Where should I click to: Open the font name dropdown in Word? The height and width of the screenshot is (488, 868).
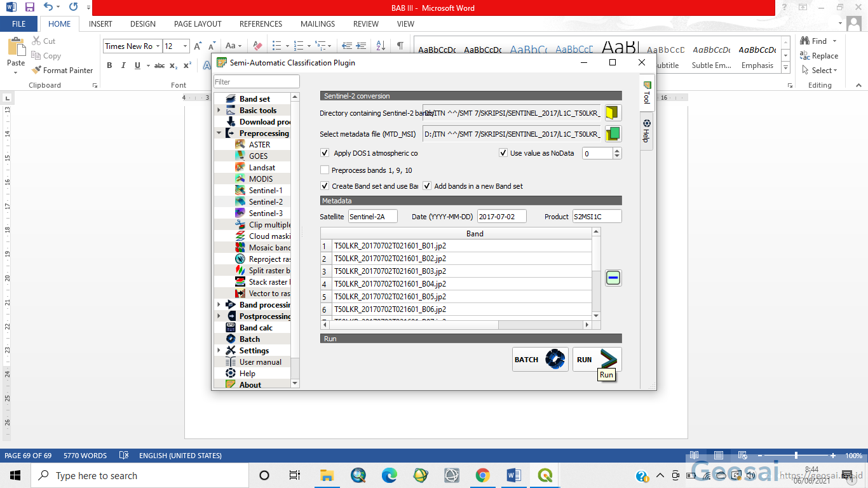158,46
